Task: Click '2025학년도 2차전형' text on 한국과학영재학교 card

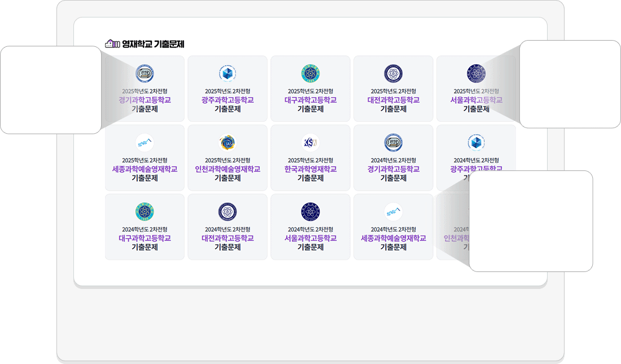Action: (x=310, y=160)
